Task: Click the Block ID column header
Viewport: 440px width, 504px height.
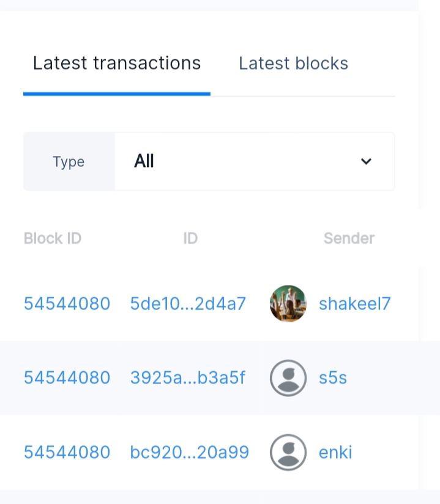Action: tap(53, 239)
